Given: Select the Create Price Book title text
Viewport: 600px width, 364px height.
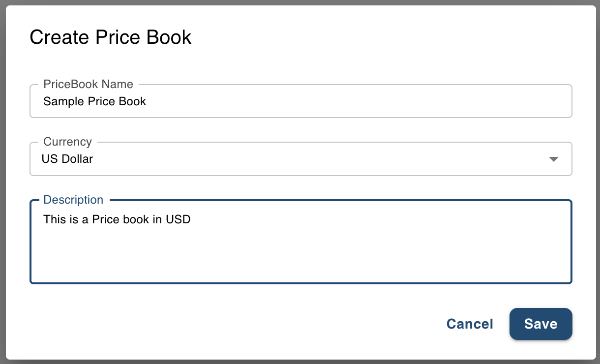Looking at the screenshot, I should 110,37.
